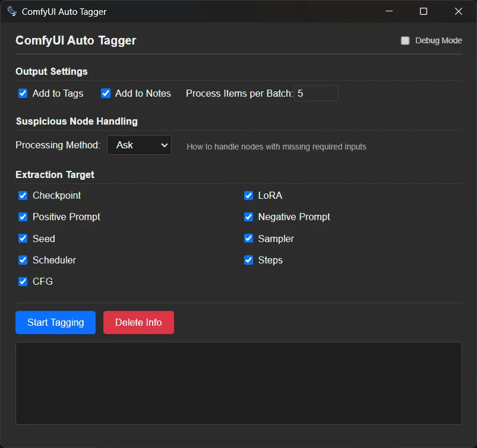The width and height of the screenshot is (477, 448).
Task: Uncheck the Seed checkbox
Action: 23,239
